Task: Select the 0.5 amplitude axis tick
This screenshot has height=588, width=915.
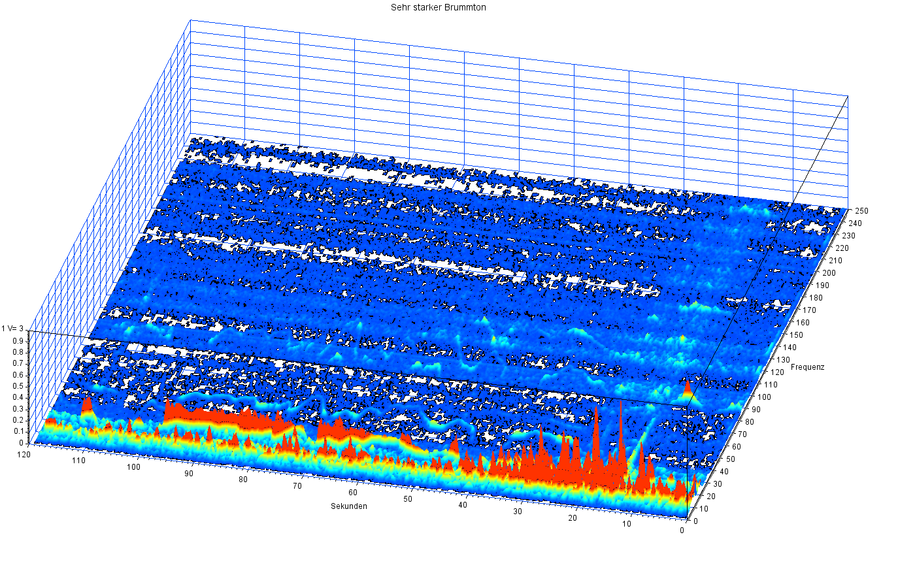Action: [18, 386]
